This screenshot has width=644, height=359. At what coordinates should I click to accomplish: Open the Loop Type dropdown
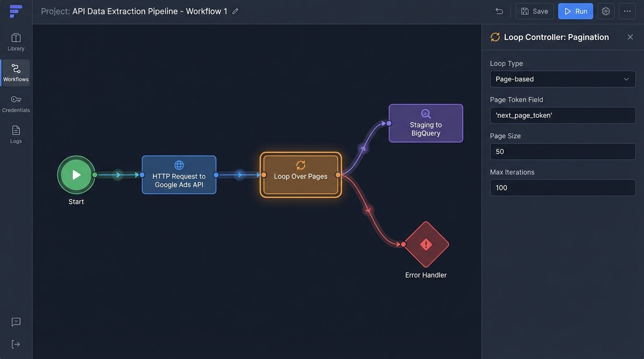pyautogui.click(x=562, y=79)
